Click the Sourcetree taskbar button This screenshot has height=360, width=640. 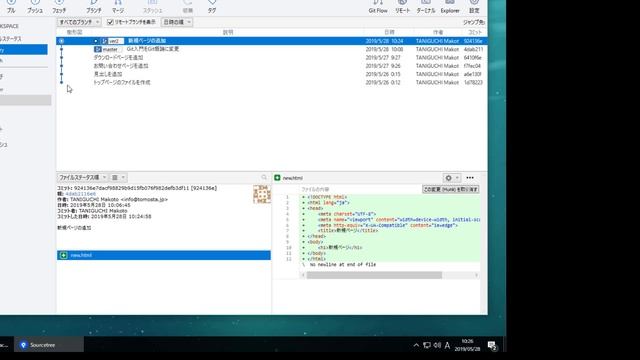click(x=49, y=345)
